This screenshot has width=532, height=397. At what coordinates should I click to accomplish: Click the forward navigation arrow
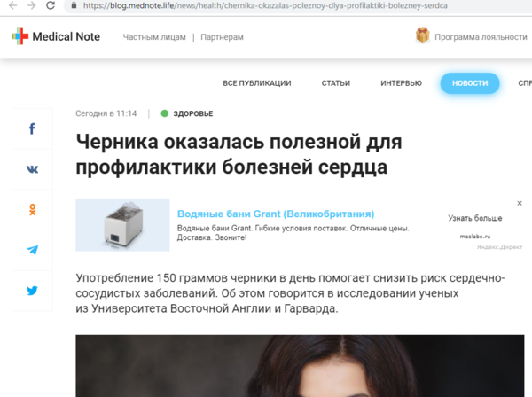(32, 5)
